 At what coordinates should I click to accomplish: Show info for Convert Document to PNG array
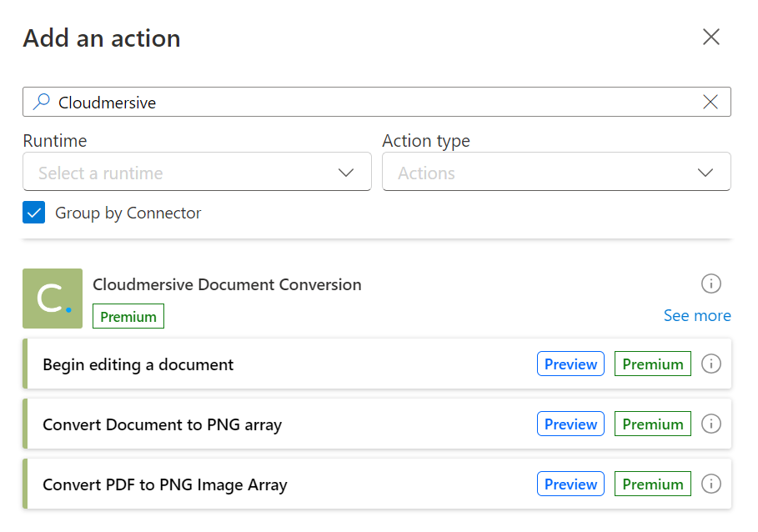(x=711, y=424)
